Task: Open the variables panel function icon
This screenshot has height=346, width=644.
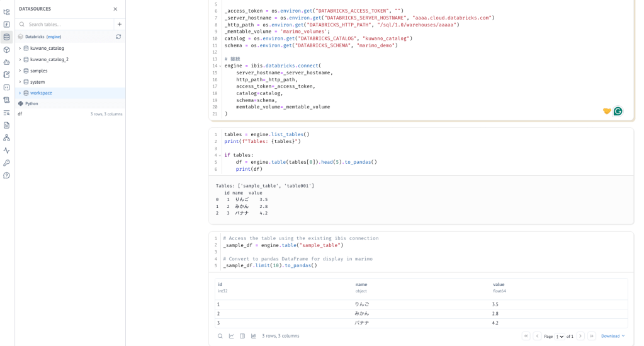Action: pyautogui.click(x=6, y=25)
